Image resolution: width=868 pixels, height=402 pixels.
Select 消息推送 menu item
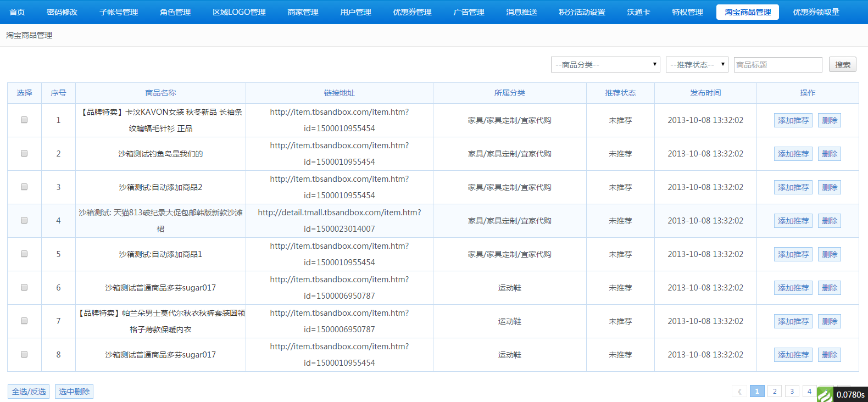[521, 12]
